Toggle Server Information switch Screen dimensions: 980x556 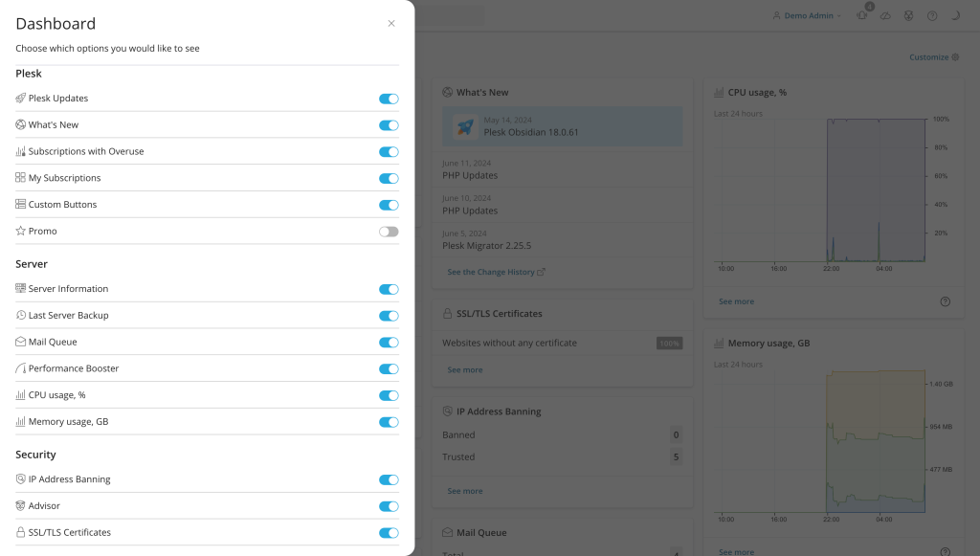(x=389, y=289)
